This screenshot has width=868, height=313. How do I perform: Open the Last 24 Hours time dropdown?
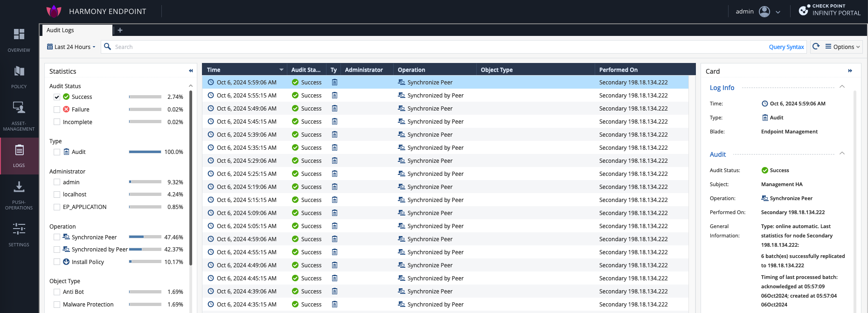tap(71, 47)
